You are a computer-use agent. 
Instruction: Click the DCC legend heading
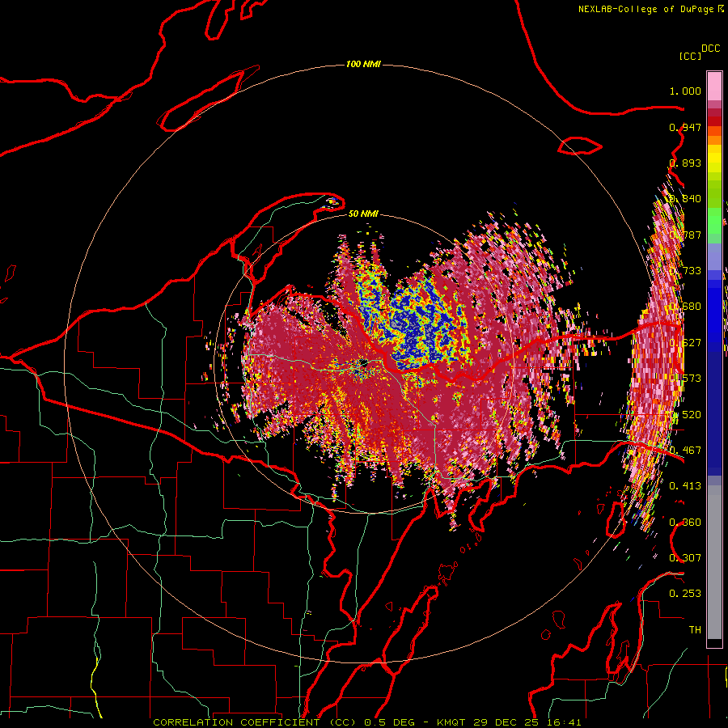[x=711, y=49]
